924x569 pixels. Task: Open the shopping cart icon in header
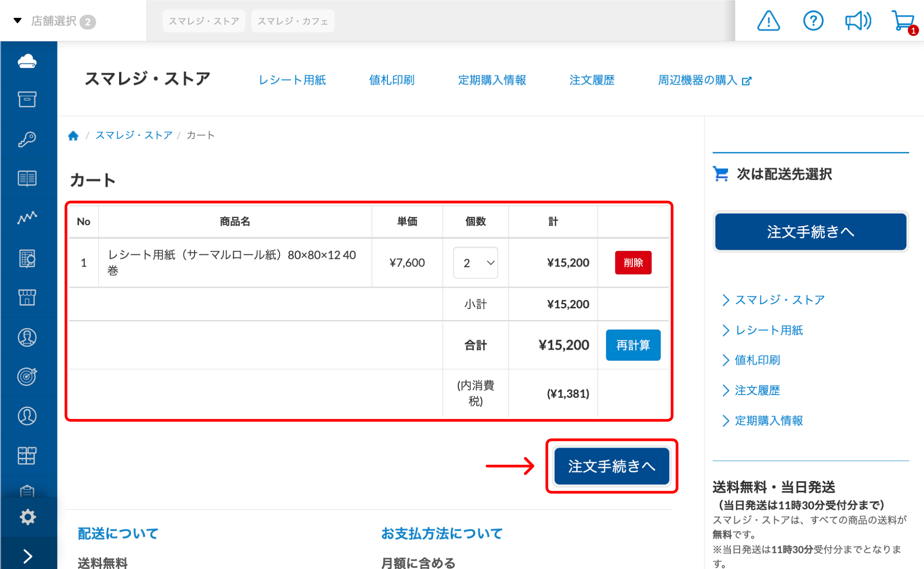tap(903, 22)
